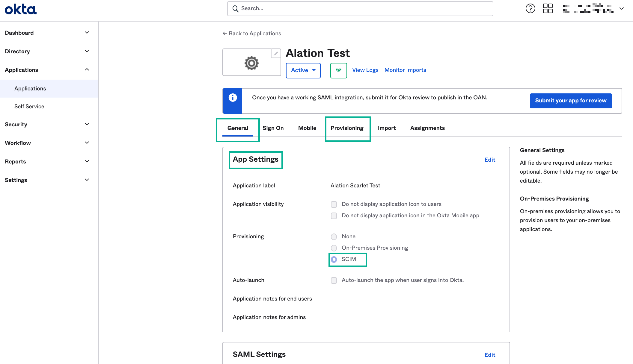Viewport: 633px width, 364px height.
Task: Click 'Application notes for end users' label
Action: click(x=272, y=299)
